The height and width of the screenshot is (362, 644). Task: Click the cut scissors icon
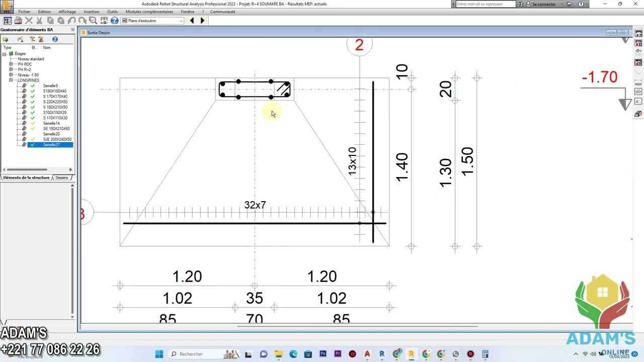39,21
